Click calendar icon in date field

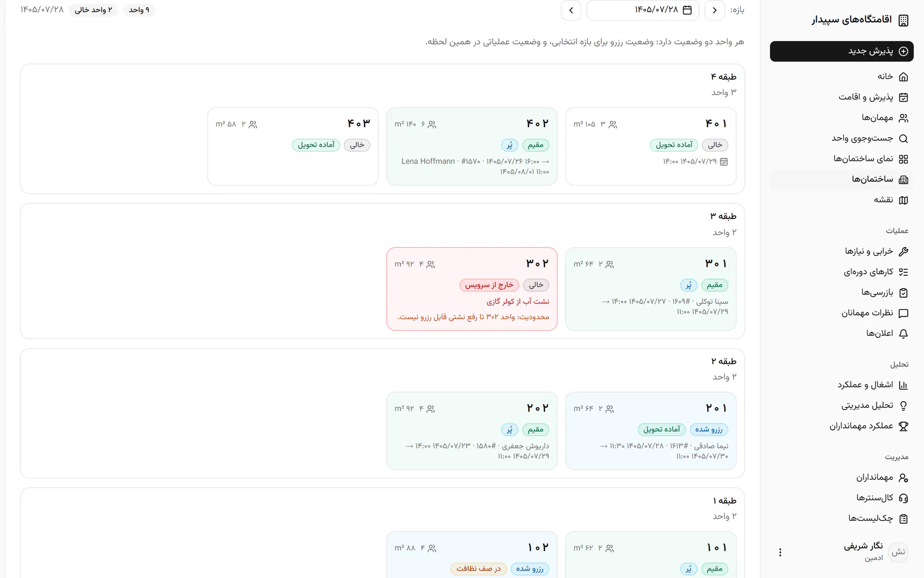coord(687,10)
